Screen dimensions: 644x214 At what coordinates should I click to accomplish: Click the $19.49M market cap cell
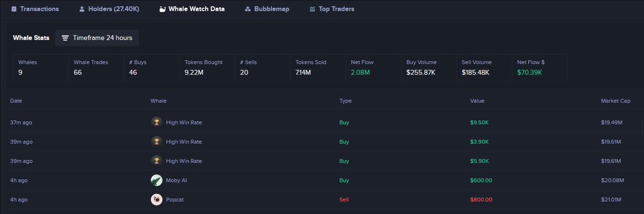point(612,122)
